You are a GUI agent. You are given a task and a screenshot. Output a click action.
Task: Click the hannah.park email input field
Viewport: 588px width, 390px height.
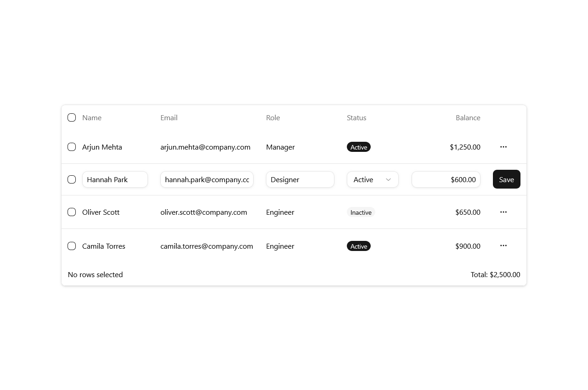tap(207, 179)
